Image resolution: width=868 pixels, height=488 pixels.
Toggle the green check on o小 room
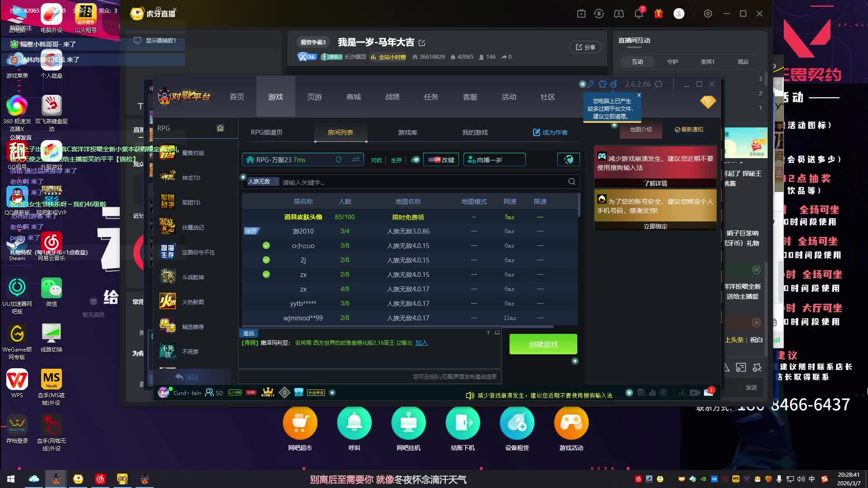[x=266, y=245]
